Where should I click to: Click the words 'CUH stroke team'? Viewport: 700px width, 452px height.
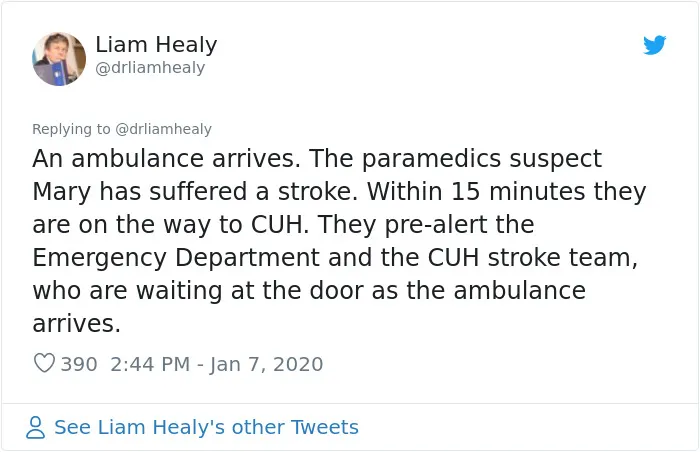[529, 258]
